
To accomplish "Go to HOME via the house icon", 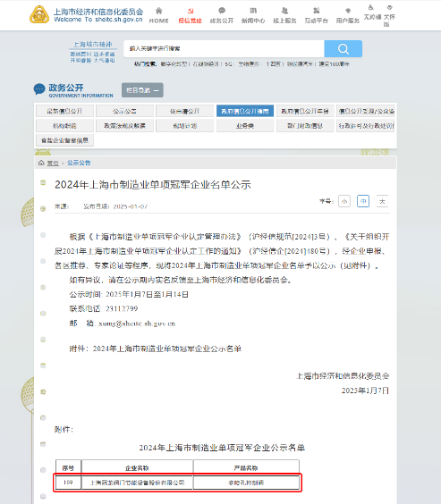I will pyautogui.click(x=159, y=15).
